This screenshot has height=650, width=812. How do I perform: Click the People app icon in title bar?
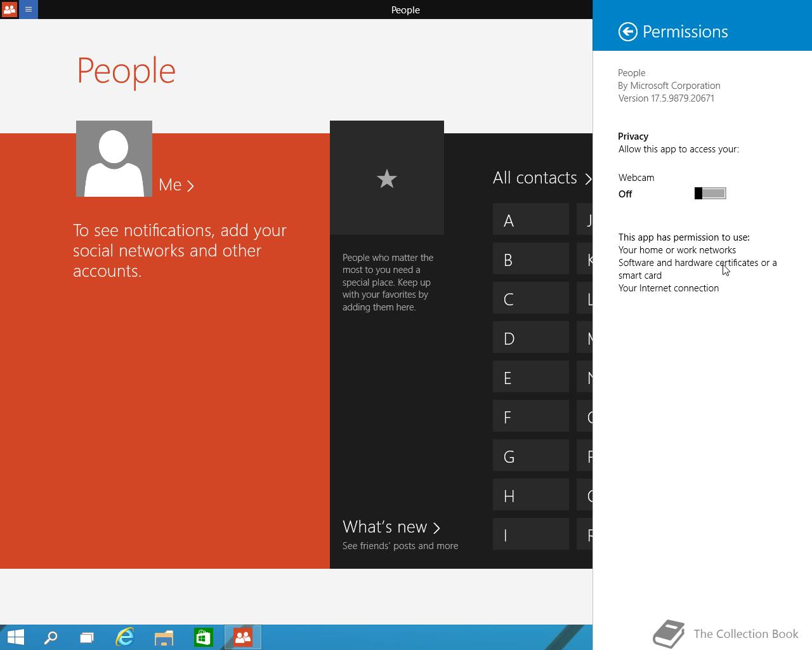click(10, 10)
